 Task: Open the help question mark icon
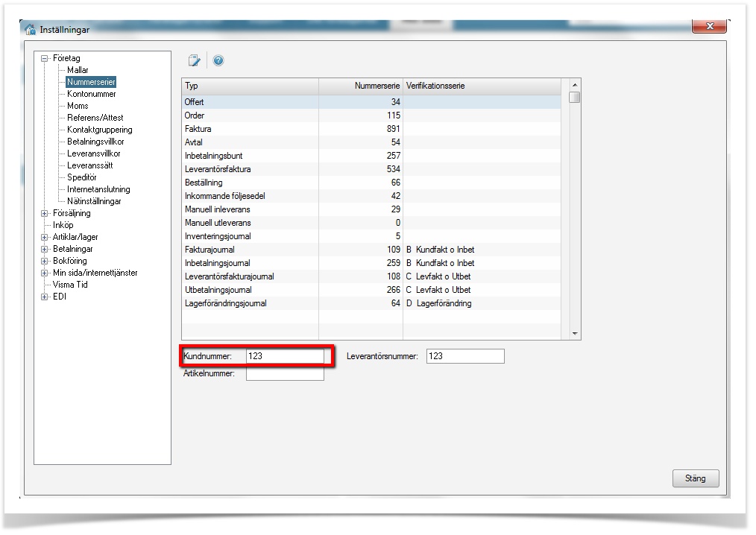pyautogui.click(x=218, y=61)
